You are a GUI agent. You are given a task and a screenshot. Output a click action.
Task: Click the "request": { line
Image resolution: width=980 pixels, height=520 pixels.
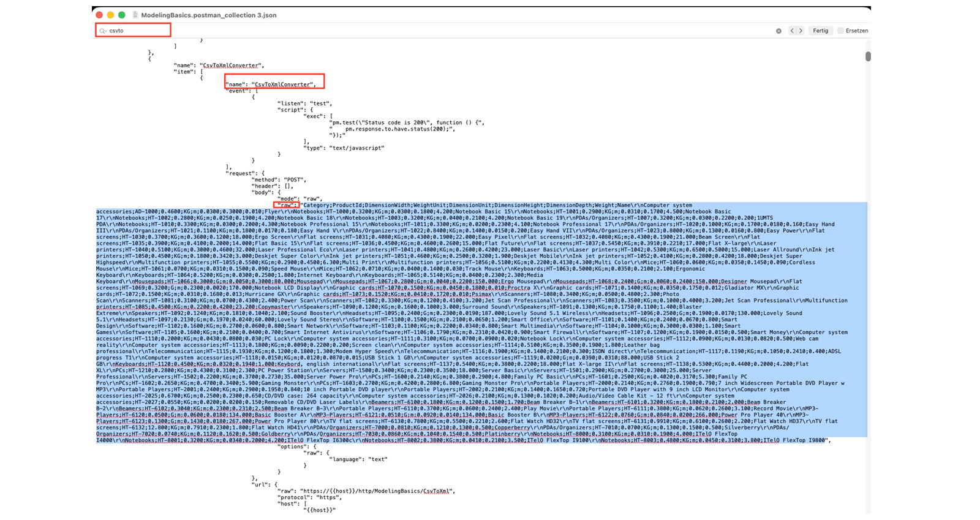(246, 173)
